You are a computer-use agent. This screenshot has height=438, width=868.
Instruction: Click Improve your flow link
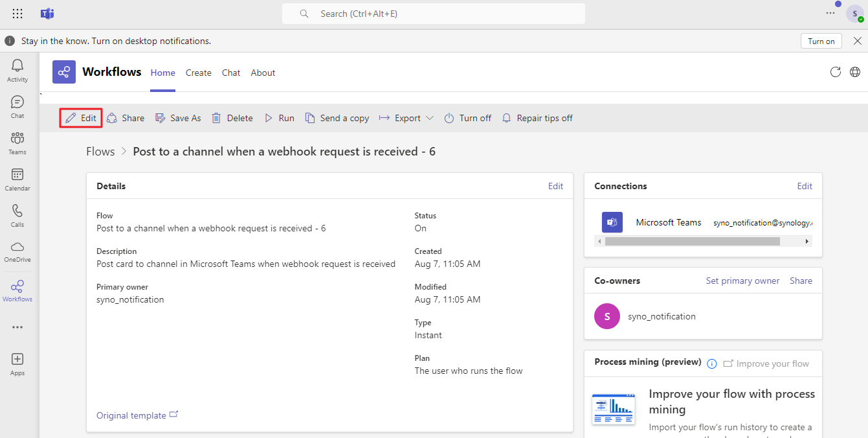tap(766, 363)
